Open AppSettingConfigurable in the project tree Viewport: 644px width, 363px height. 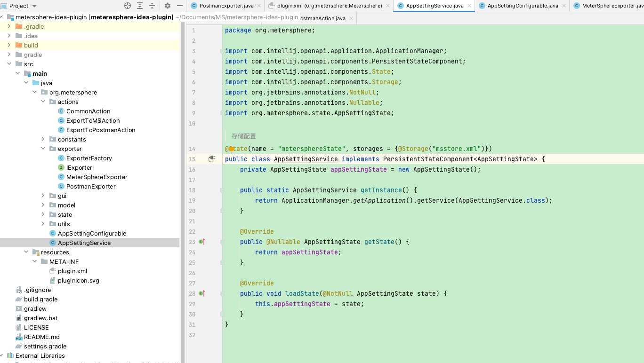click(x=92, y=233)
